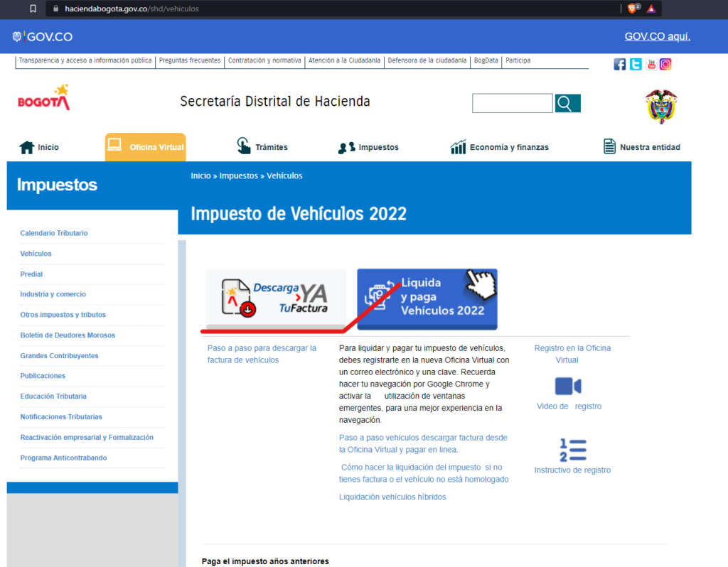
Task: Open the Instagram social media icon
Action: click(x=665, y=64)
